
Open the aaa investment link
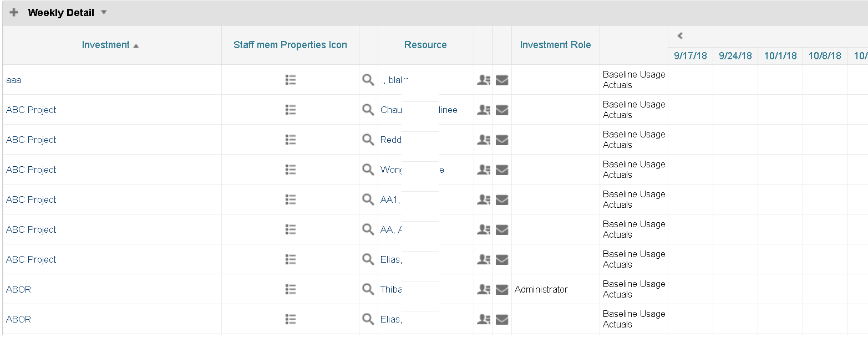pyautogui.click(x=13, y=80)
